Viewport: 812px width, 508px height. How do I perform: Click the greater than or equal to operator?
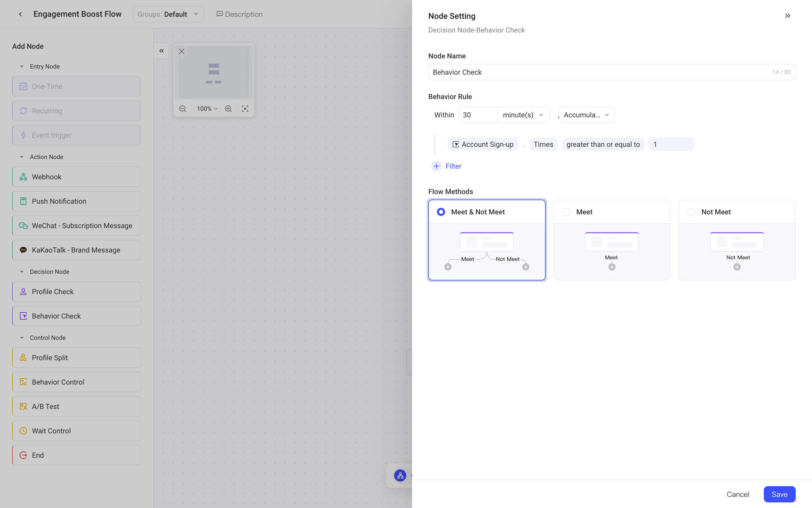point(603,144)
